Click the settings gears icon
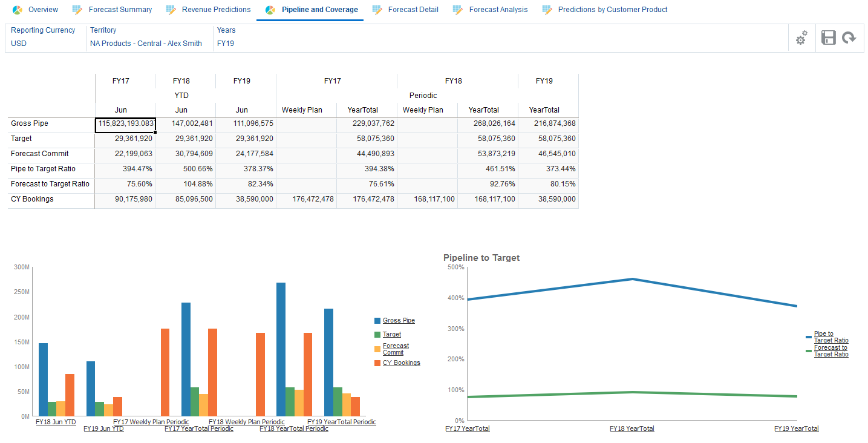Viewport: 868px width, 443px height. (801, 38)
